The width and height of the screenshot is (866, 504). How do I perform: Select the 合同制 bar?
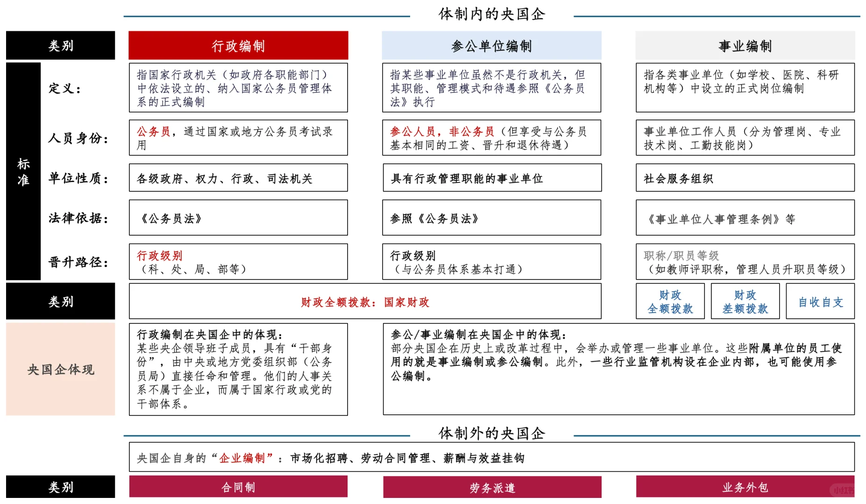click(238, 487)
